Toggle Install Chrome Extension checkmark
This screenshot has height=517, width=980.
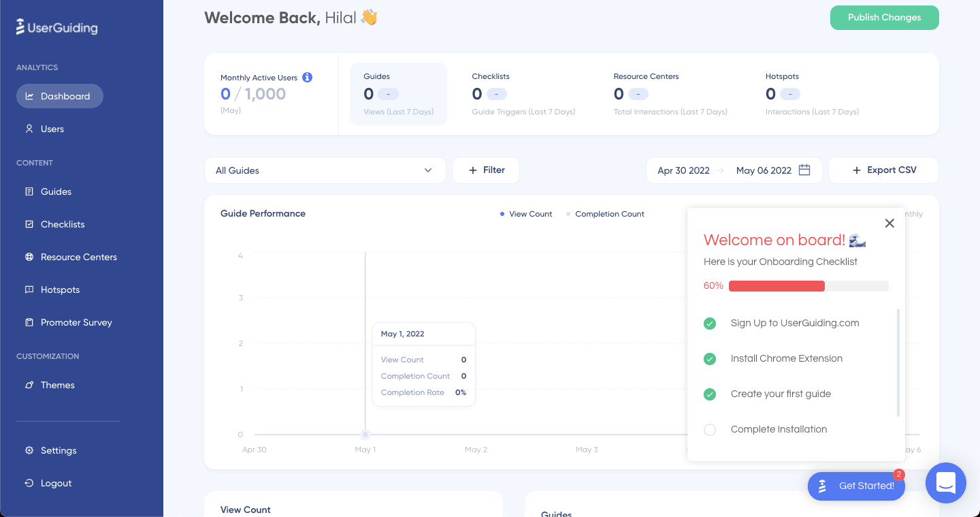pos(710,359)
